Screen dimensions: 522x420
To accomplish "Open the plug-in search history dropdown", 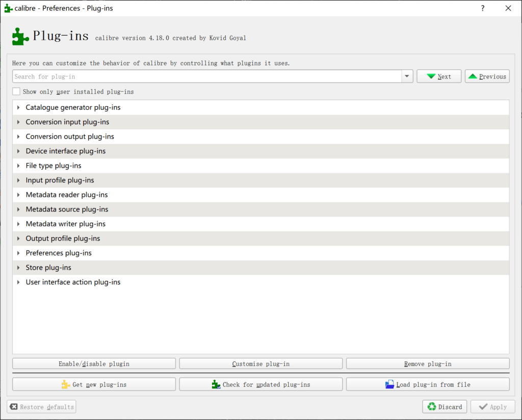I will coord(407,76).
